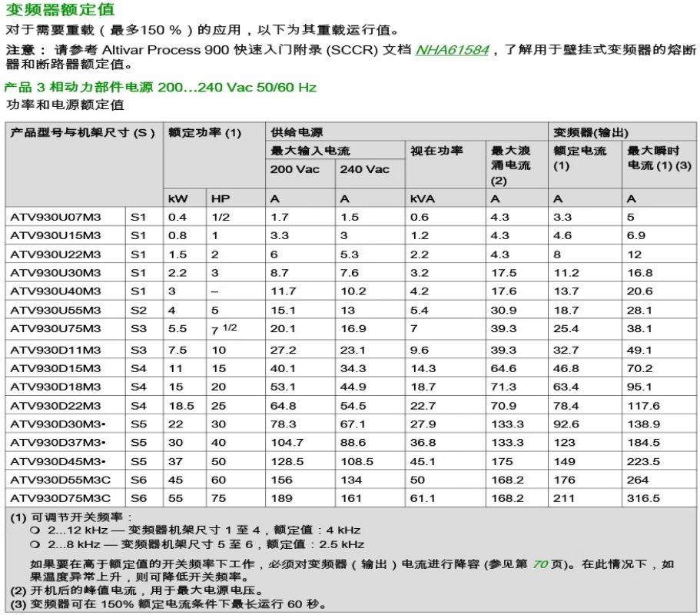
Task: Select the ATV930D22M3 model cell
Action: [56, 405]
